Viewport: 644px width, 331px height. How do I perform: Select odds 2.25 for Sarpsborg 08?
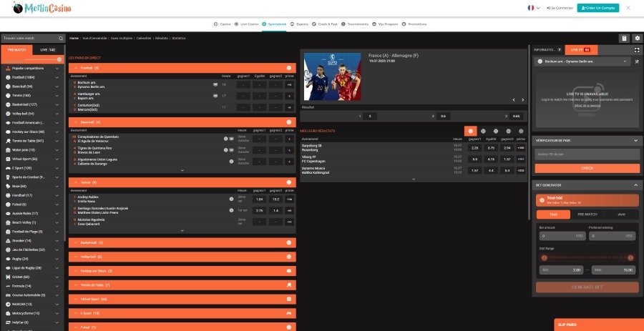[474, 148]
